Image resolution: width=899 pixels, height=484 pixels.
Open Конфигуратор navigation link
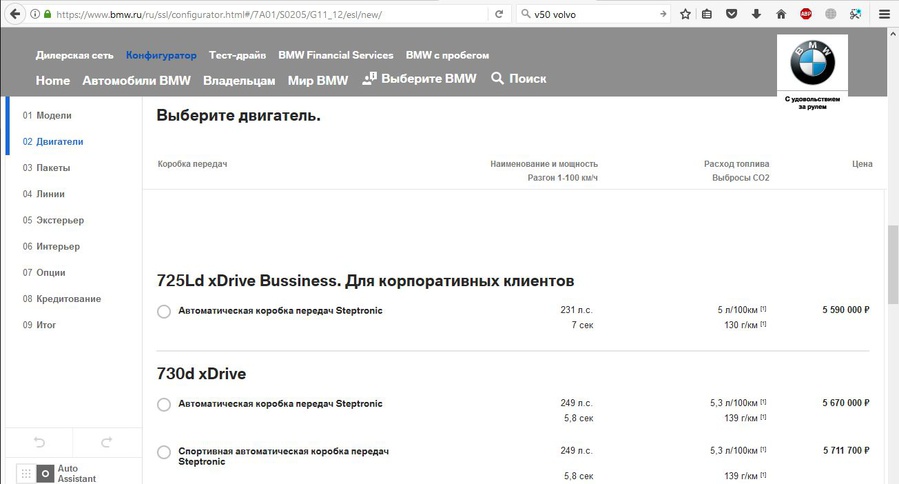[161, 55]
